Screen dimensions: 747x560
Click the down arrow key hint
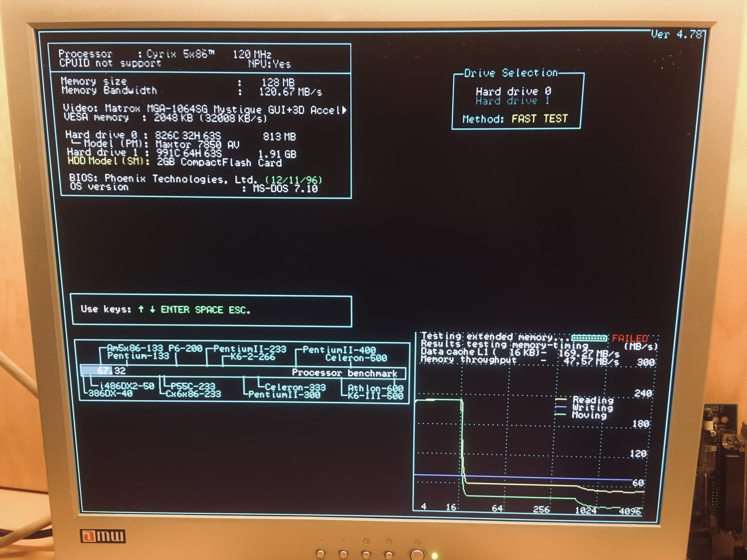point(152,309)
